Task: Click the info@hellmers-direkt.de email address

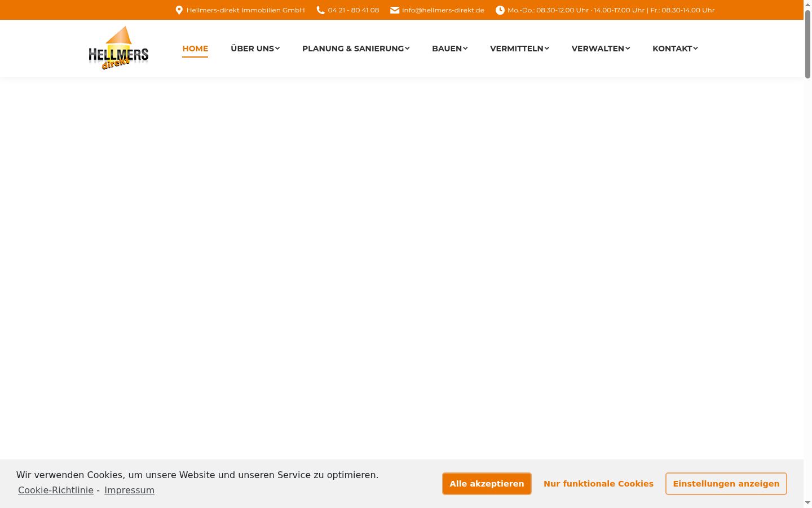Action: (443, 10)
